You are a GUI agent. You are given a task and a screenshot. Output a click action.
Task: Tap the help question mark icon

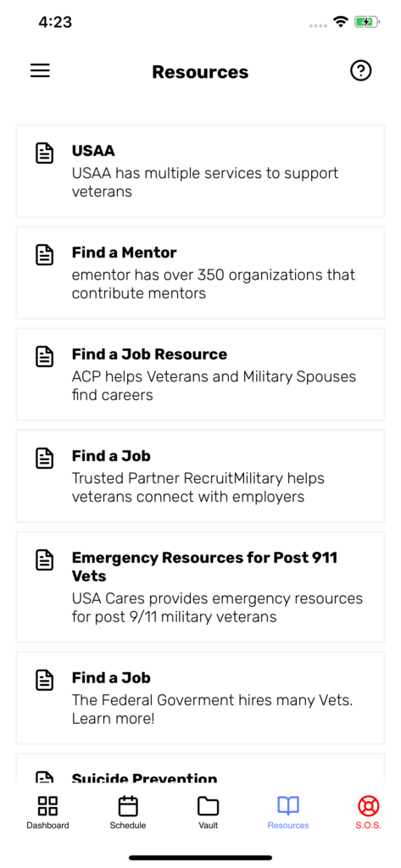[361, 71]
